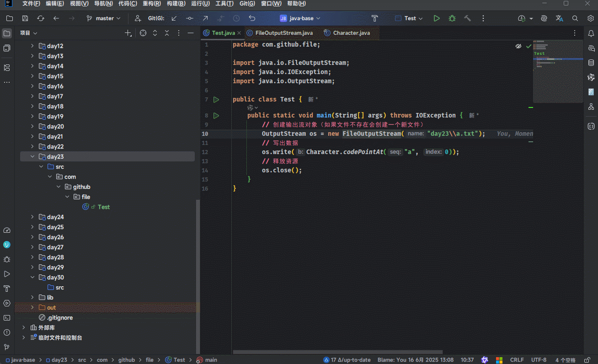Open the master branch dropdown

click(104, 18)
